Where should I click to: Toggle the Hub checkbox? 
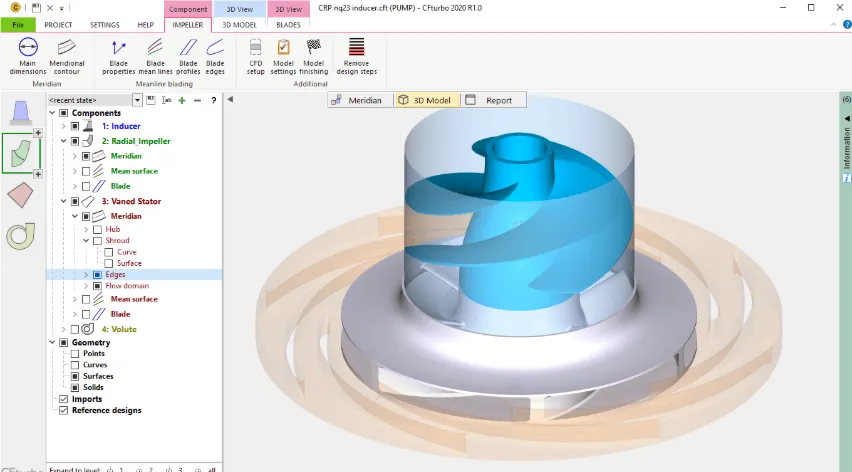point(97,229)
